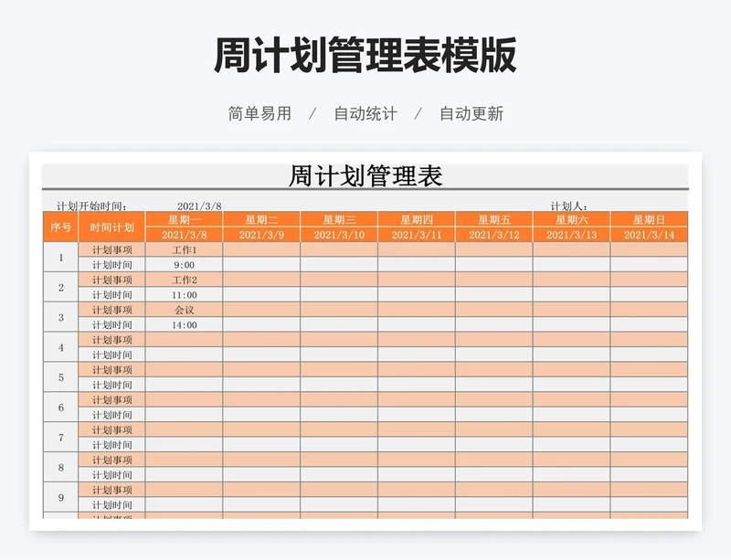Screen dimensions: 731x560
Task: Select the 会议 task cell
Action: [x=185, y=310]
